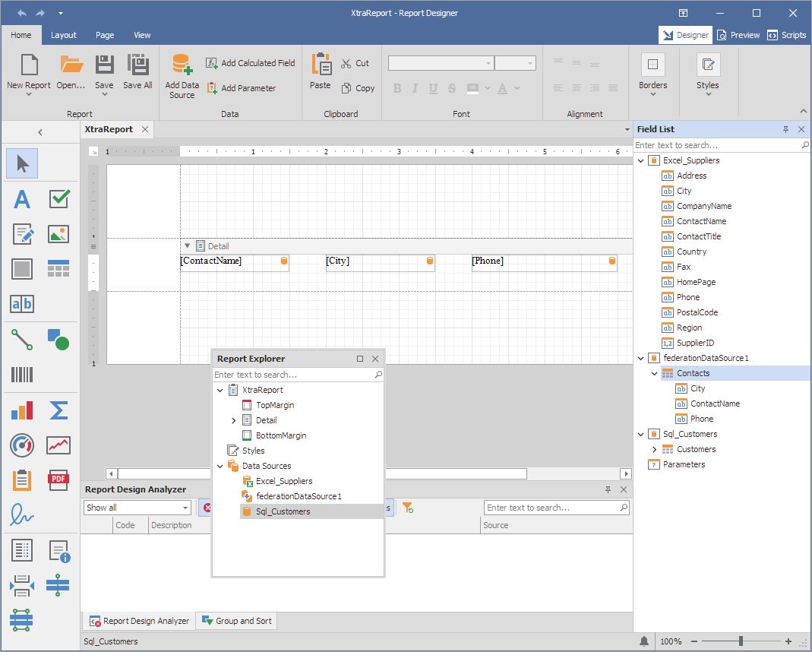The image size is (812, 652).
Task: Open the font name combo box
Action: point(441,63)
